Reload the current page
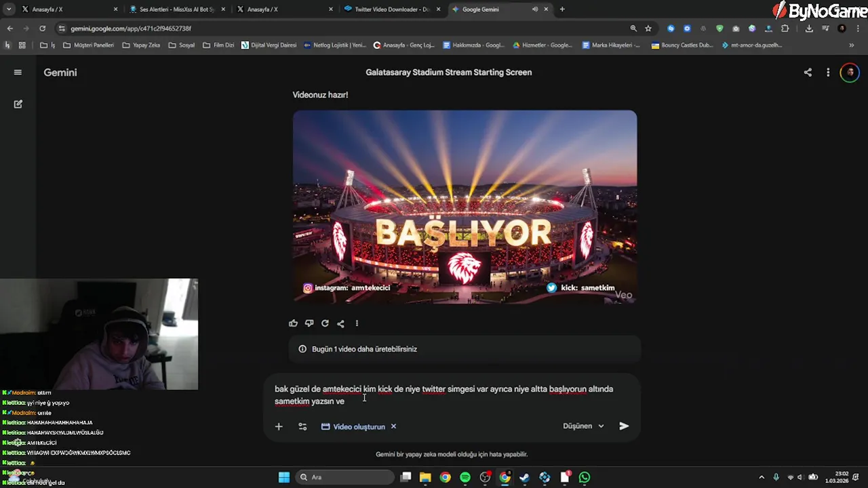 point(42,28)
